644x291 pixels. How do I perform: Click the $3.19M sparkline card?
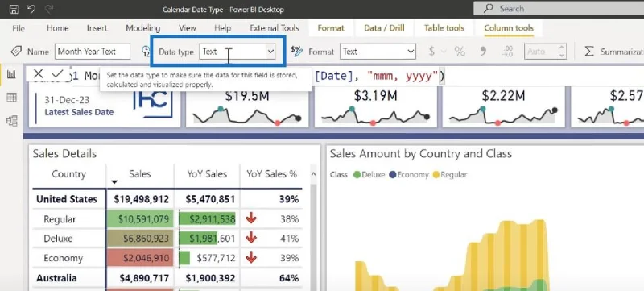375,108
